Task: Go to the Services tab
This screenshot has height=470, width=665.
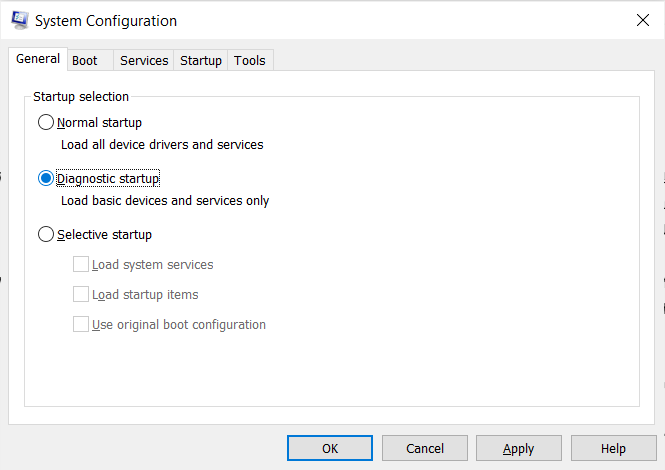Action: pyautogui.click(x=144, y=61)
